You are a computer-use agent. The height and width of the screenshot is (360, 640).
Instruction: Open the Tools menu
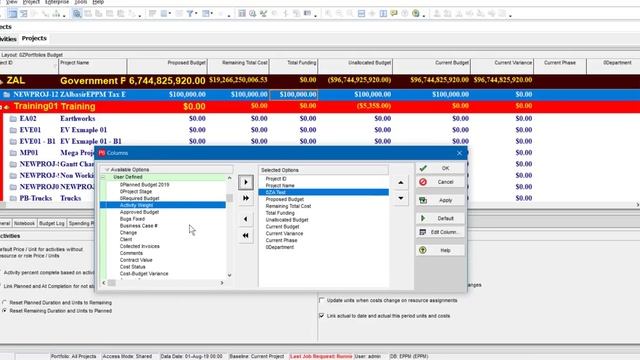tap(81, 2)
